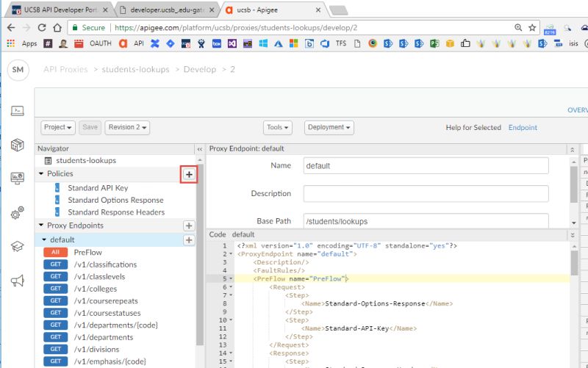Viewport: 588px width, 368px height.
Task: Open the OAUTH bookmark
Action: [x=101, y=43]
